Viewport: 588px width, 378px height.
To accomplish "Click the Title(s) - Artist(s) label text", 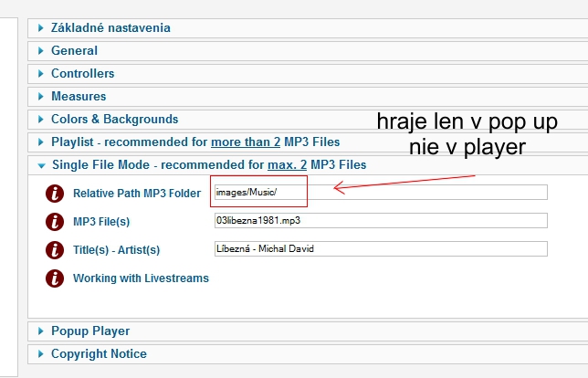I will pyautogui.click(x=117, y=250).
